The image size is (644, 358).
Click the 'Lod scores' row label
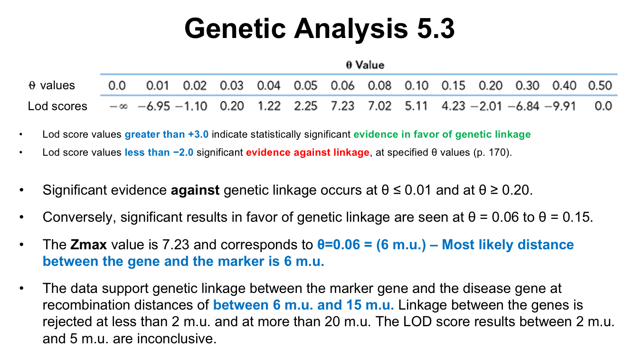[57, 106]
